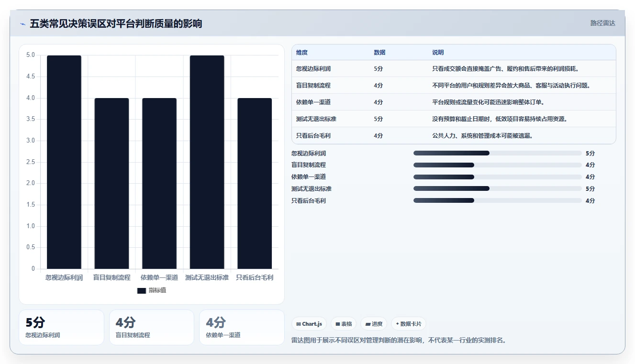Click the 忽视边际利润 progress bar
Image resolution: width=635 pixels, height=364 pixels.
click(497, 153)
